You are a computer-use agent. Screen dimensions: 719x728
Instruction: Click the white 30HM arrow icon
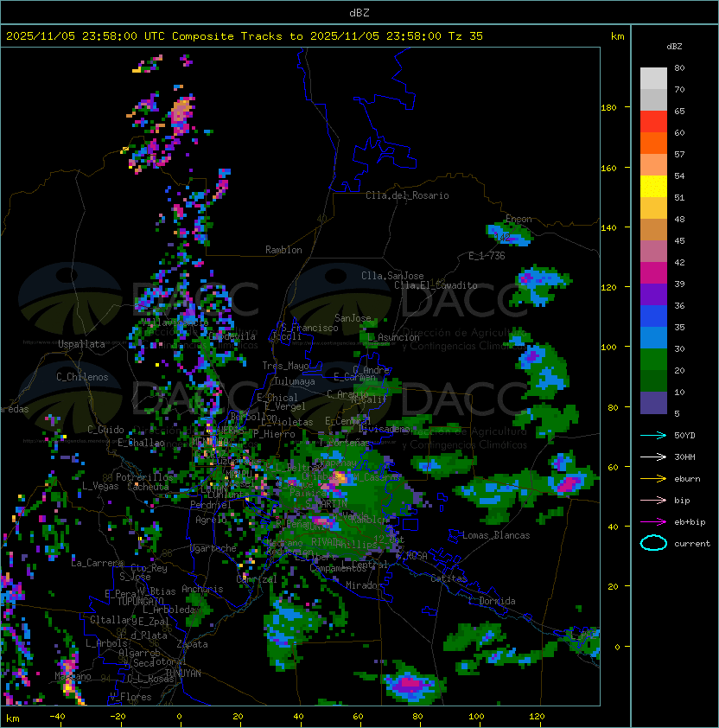(653, 457)
